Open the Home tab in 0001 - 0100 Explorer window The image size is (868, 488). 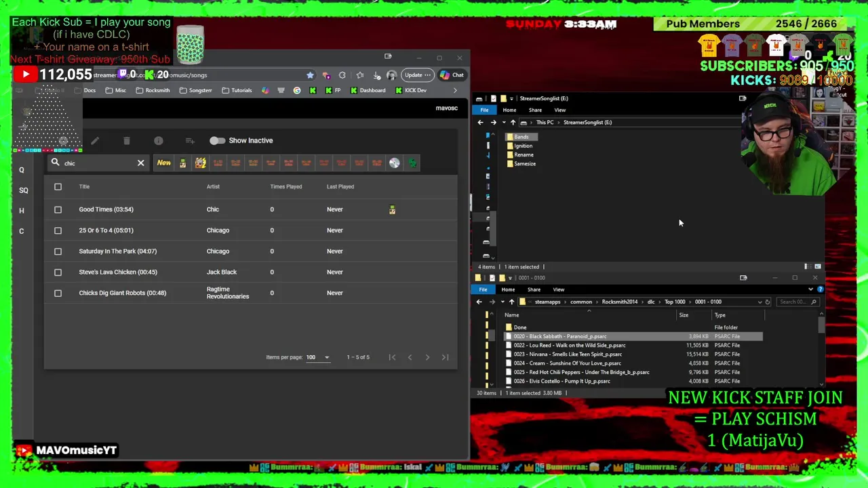tap(508, 289)
